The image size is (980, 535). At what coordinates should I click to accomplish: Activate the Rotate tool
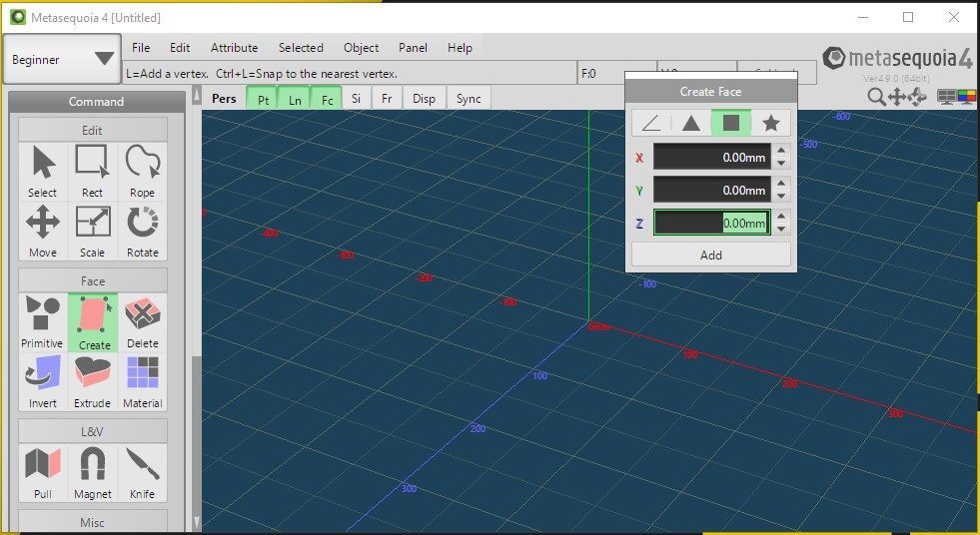coord(143,231)
